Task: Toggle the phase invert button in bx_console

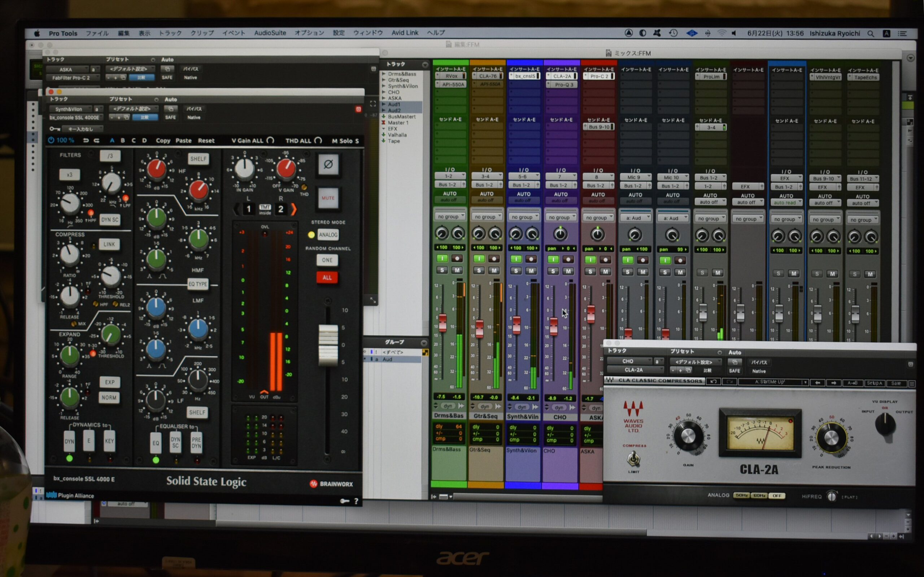Action: pos(328,165)
